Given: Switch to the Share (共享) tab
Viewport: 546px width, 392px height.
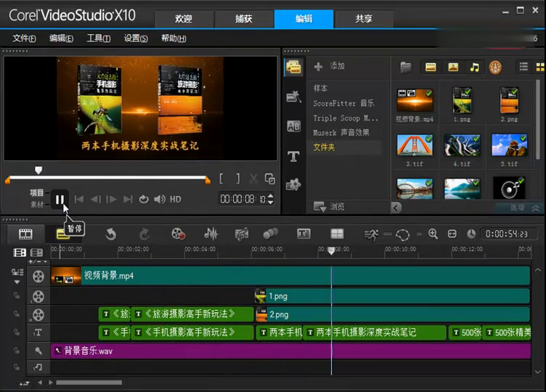Looking at the screenshot, I should tap(364, 19).
